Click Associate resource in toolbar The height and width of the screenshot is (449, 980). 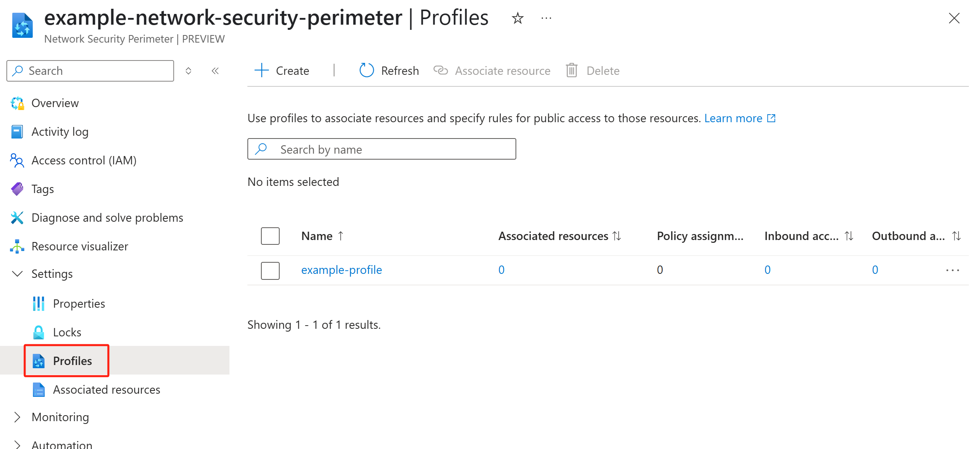coord(503,71)
